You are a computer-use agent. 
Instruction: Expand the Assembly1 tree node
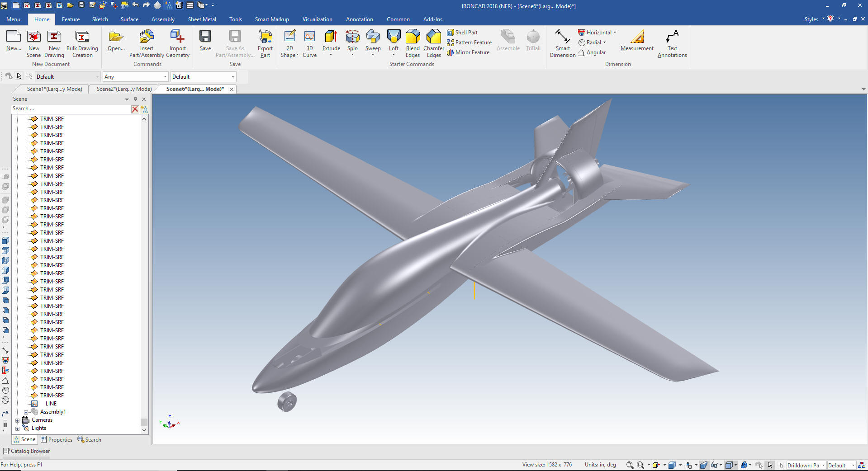coord(26,412)
